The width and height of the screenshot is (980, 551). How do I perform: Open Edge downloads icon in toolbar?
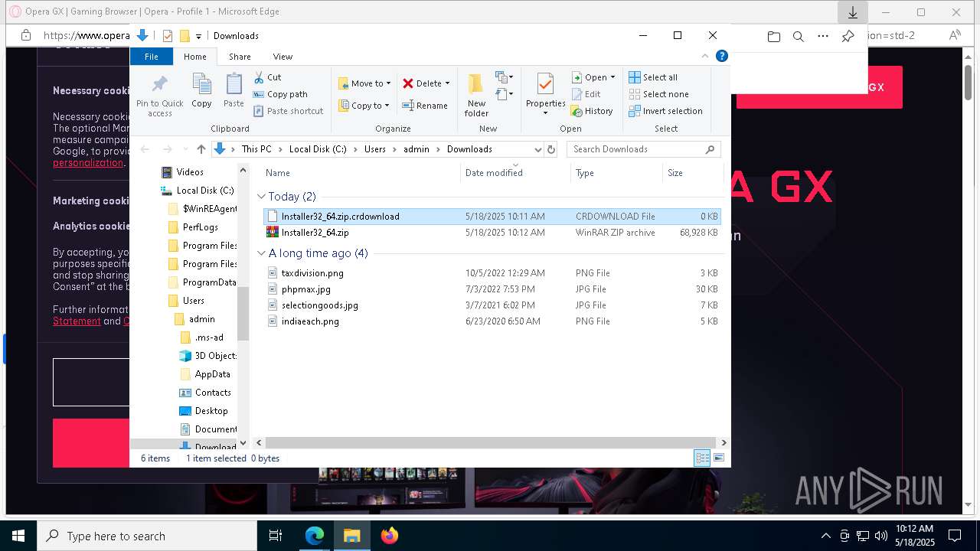[x=852, y=12]
